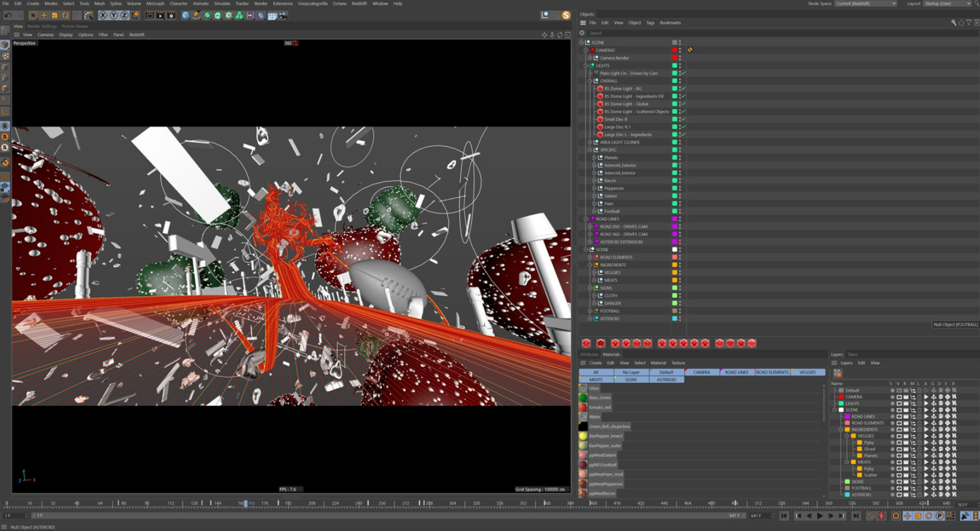Expand the Planets object under SPECIFIC
Image resolution: width=980 pixels, height=531 pixels.
tap(595, 158)
